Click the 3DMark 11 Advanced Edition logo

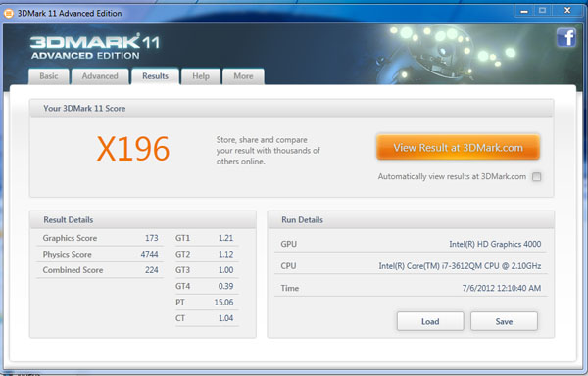[x=94, y=46]
